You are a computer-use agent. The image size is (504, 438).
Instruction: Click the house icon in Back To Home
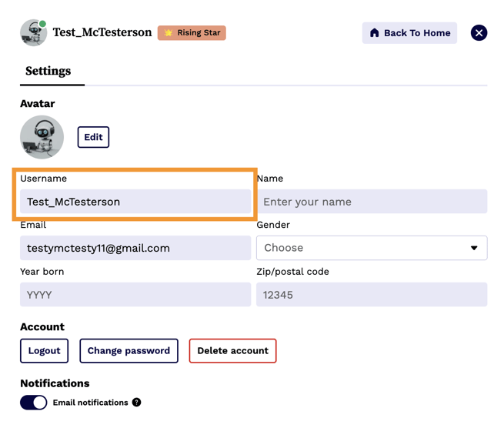pos(375,33)
